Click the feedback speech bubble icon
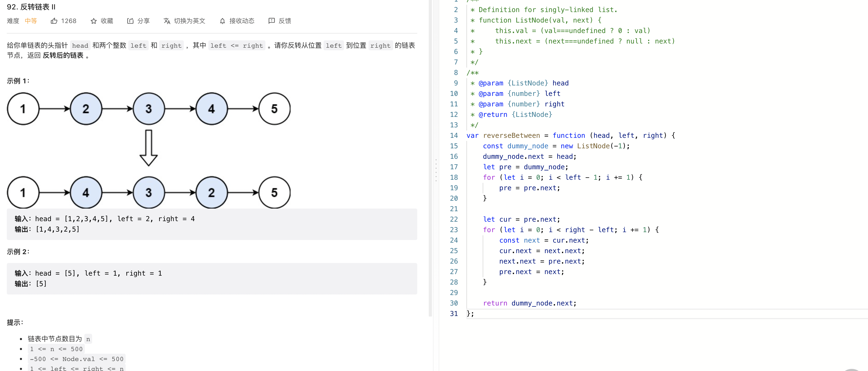Screen dimensions: 868x371 click(272, 21)
